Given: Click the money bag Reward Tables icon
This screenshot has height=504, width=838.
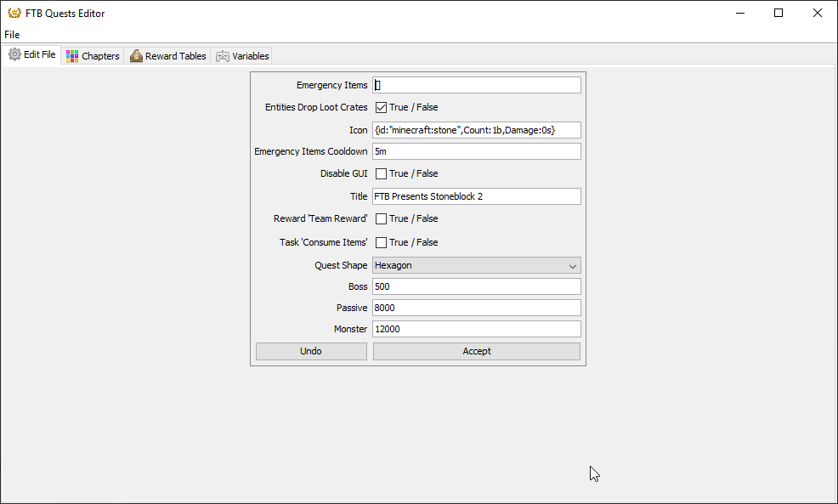Looking at the screenshot, I should 136,56.
